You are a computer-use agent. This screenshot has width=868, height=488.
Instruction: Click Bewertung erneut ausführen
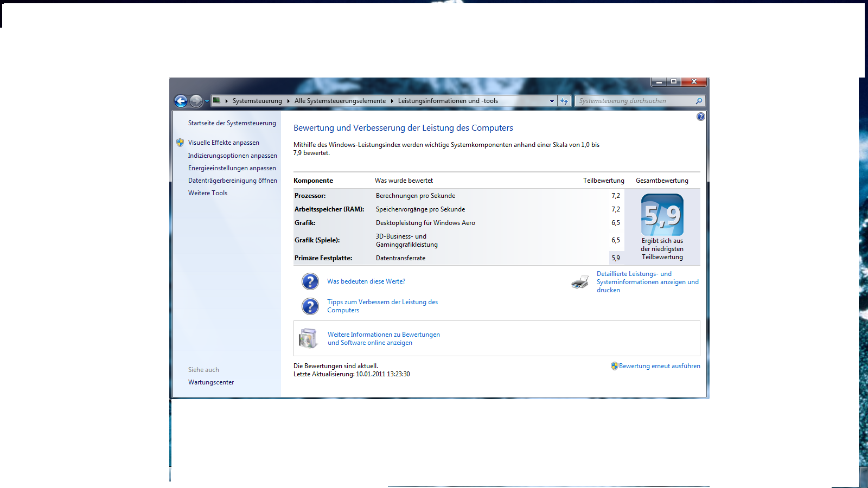click(x=660, y=366)
